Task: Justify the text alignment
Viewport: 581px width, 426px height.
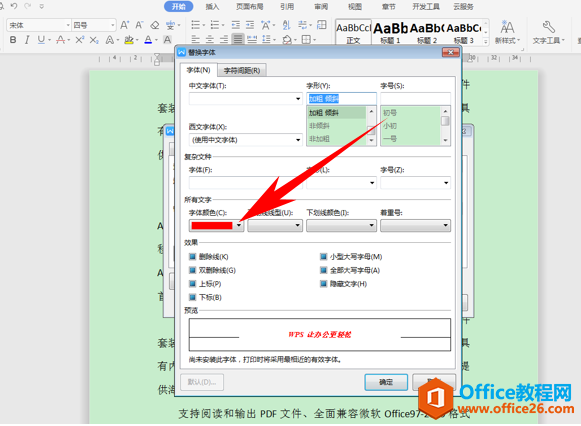Action: 238,39
